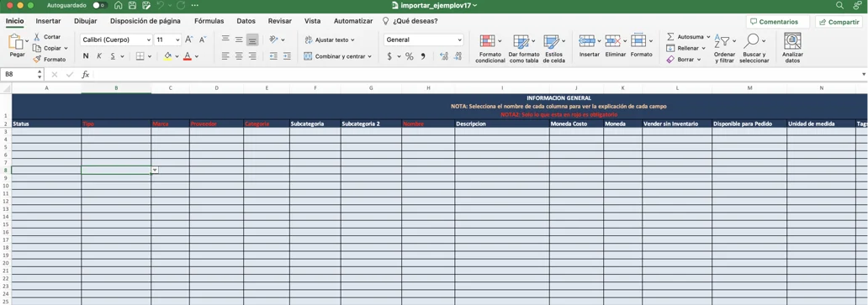Screen dimensions: 868x305
Task: Apply the percent % style
Action: (x=409, y=56)
